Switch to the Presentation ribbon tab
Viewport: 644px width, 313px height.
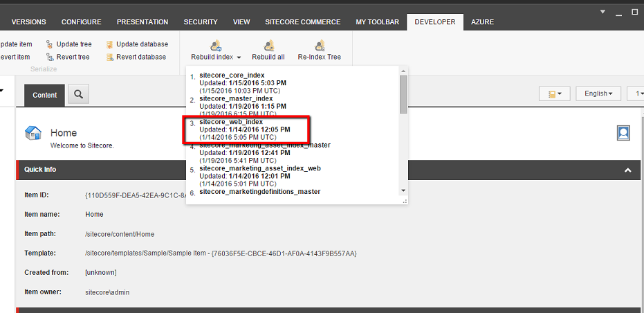[142, 22]
